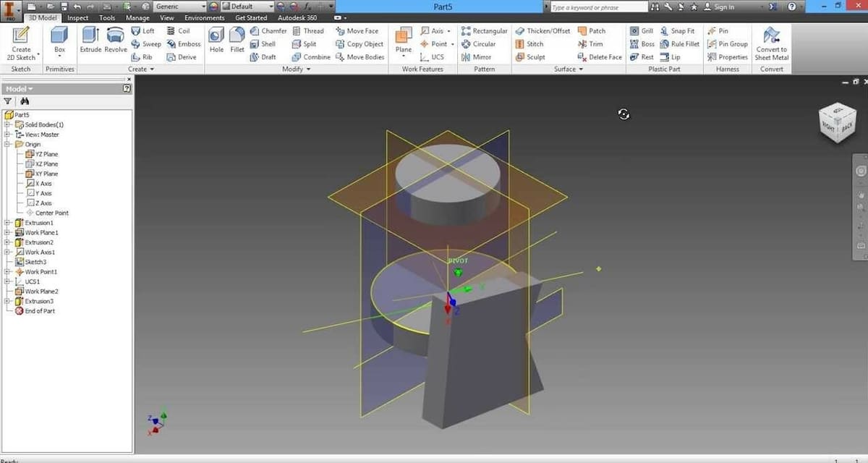Select the Thread tool
868x463 pixels.
(308, 31)
